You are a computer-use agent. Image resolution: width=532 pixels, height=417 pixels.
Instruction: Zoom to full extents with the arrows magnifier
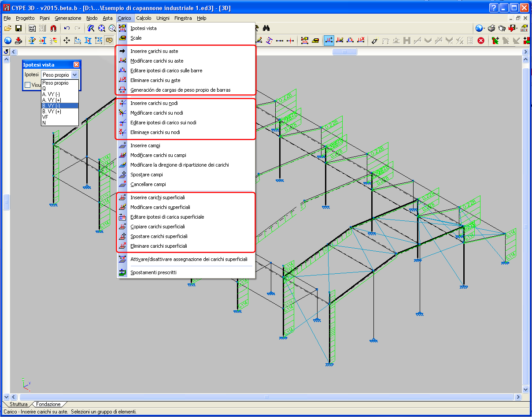tap(102, 28)
